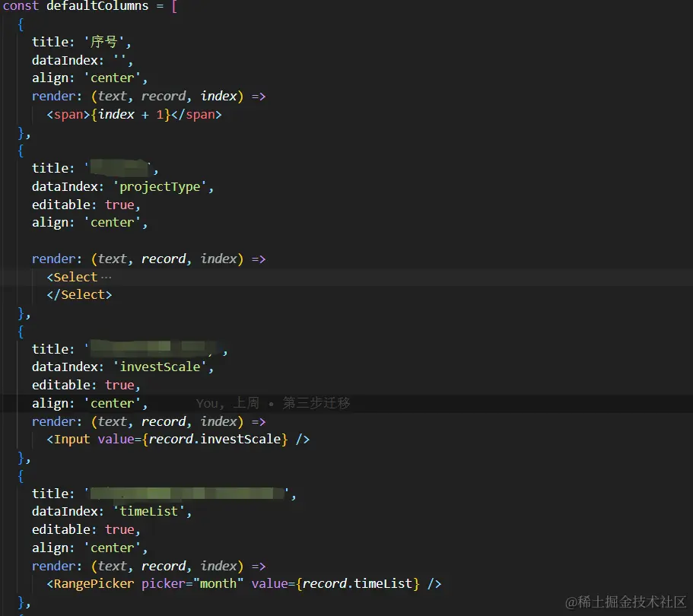The height and width of the screenshot is (616, 693).
Task: Select the 'projectType' dataIndex string
Action: pos(160,187)
